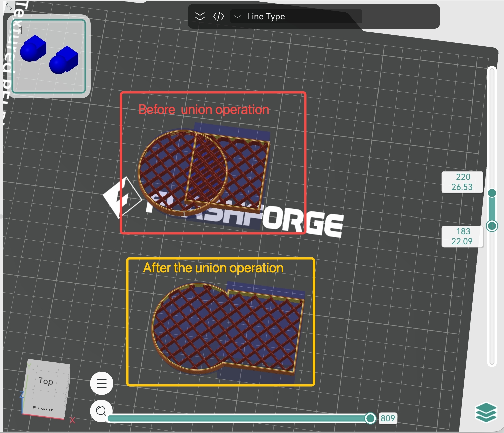Click the stacked layers icon in the bottom-right

pyautogui.click(x=486, y=412)
